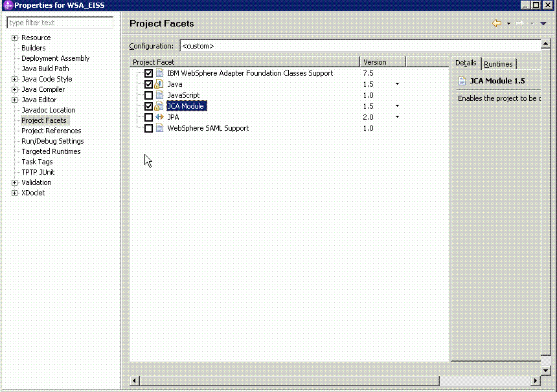Click the vertical scrollbar down arrow
Screen dimensions: 557x392
(x=545, y=371)
